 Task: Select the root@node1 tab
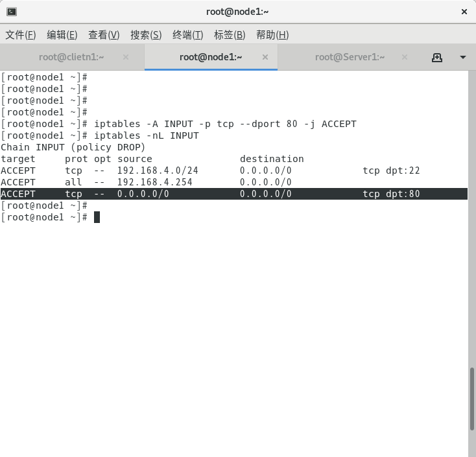point(211,57)
